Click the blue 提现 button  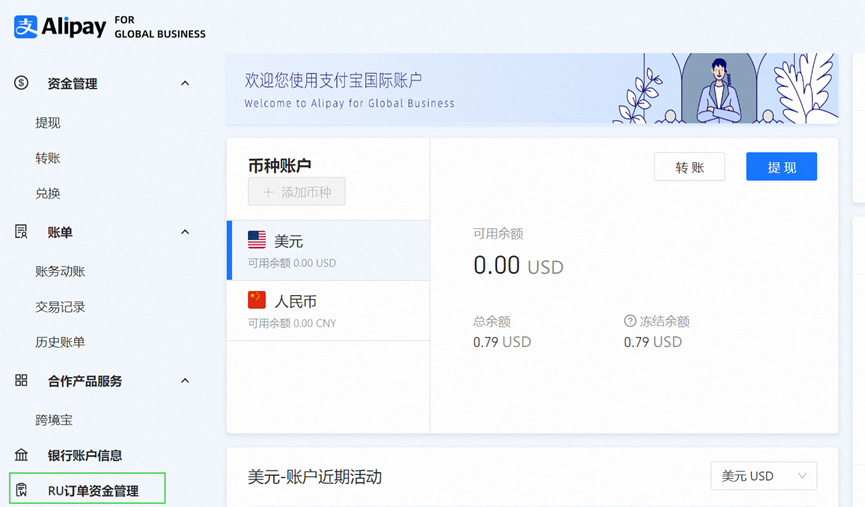click(x=782, y=167)
